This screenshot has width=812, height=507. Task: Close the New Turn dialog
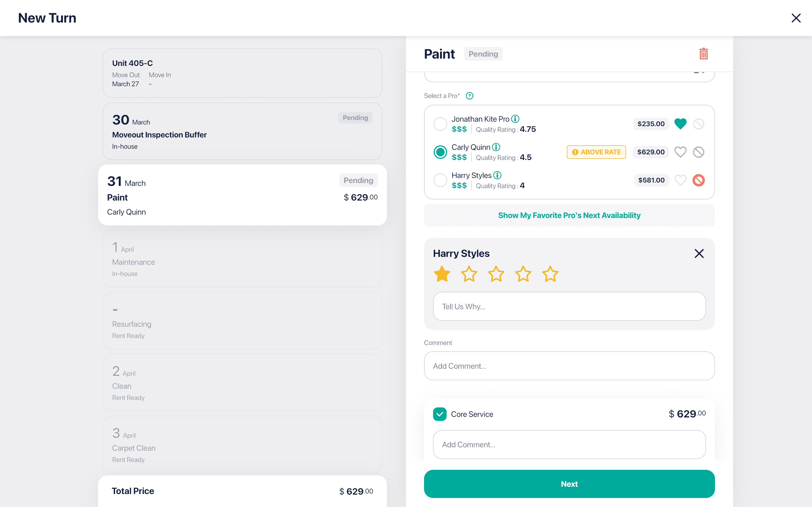coord(796,18)
